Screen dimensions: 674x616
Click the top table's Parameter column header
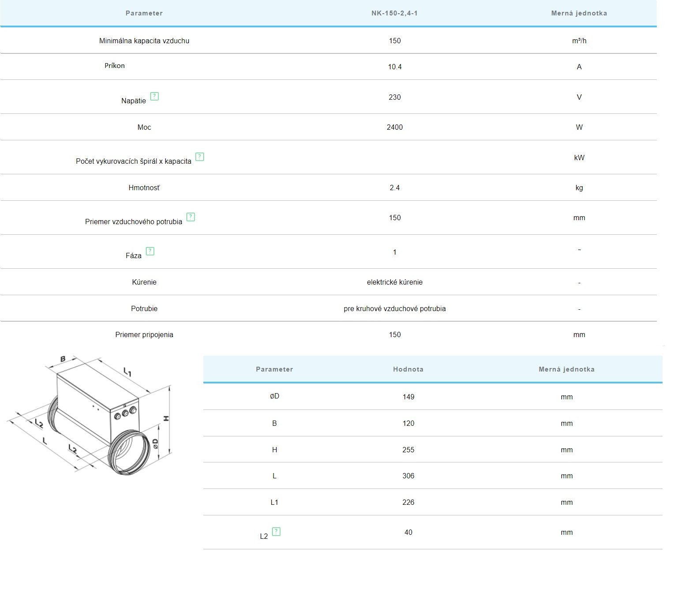pos(144,13)
